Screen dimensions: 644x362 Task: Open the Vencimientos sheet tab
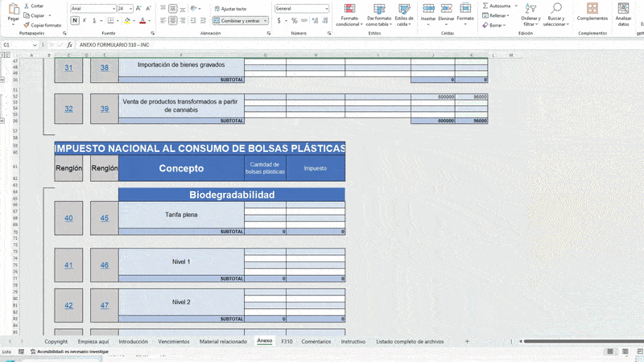coord(173,341)
